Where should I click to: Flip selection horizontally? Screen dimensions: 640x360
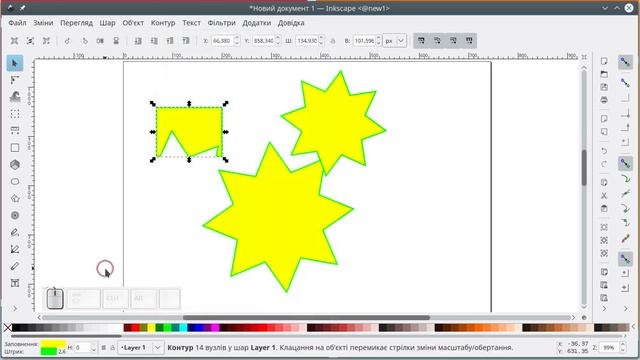100,40
